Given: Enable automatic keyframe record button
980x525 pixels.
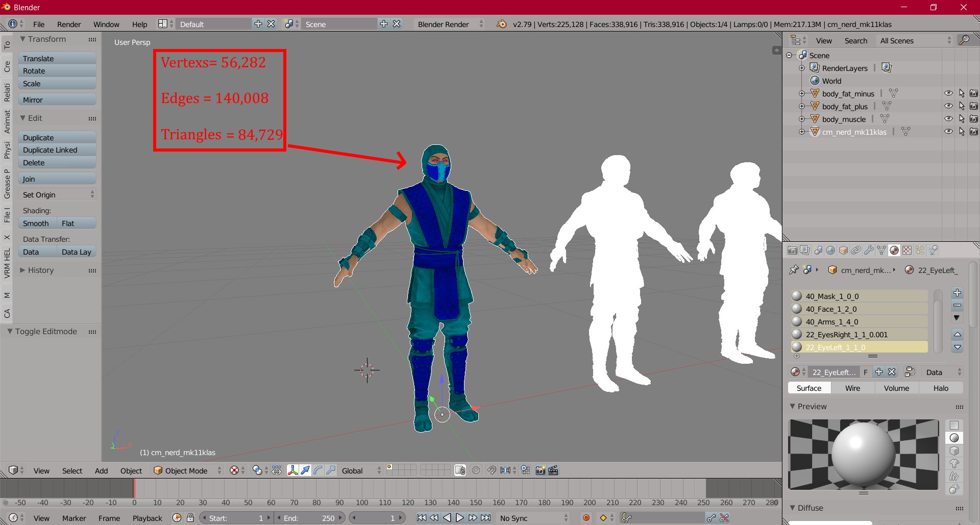Looking at the screenshot, I should pyautogui.click(x=586, y=518).
